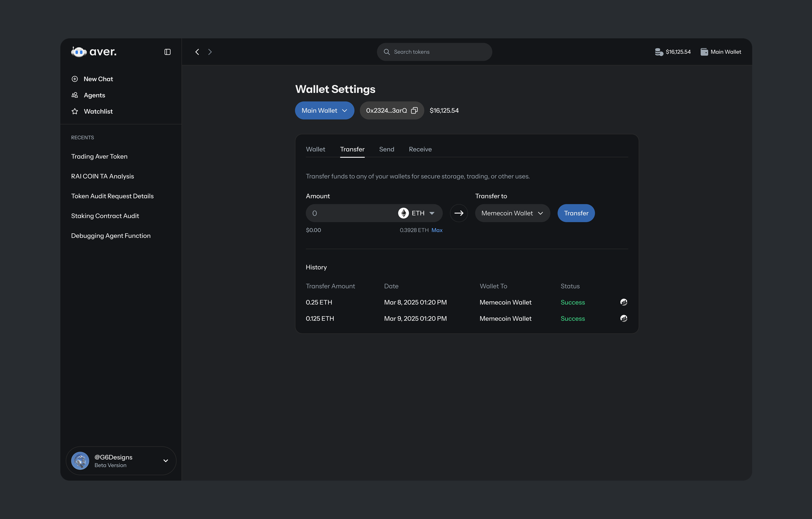Go forward with the right arrow
This screenshot has height=519, width=812.
point(210,52)
